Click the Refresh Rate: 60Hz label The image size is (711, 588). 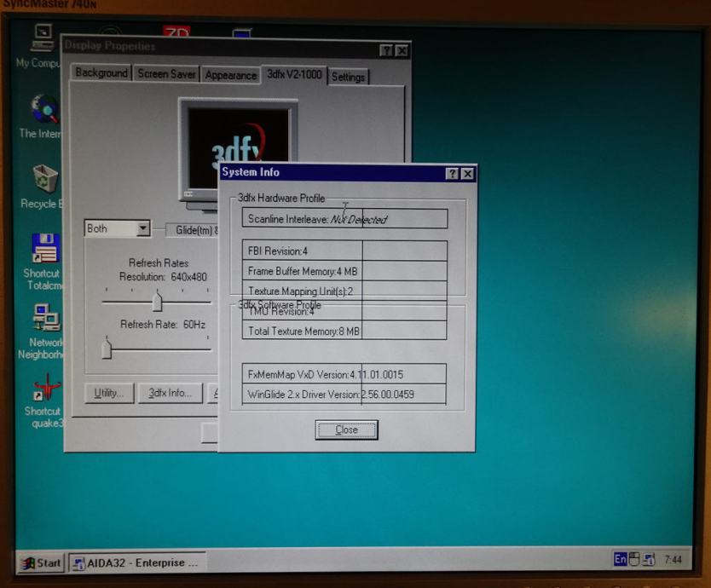click(162, 324)
